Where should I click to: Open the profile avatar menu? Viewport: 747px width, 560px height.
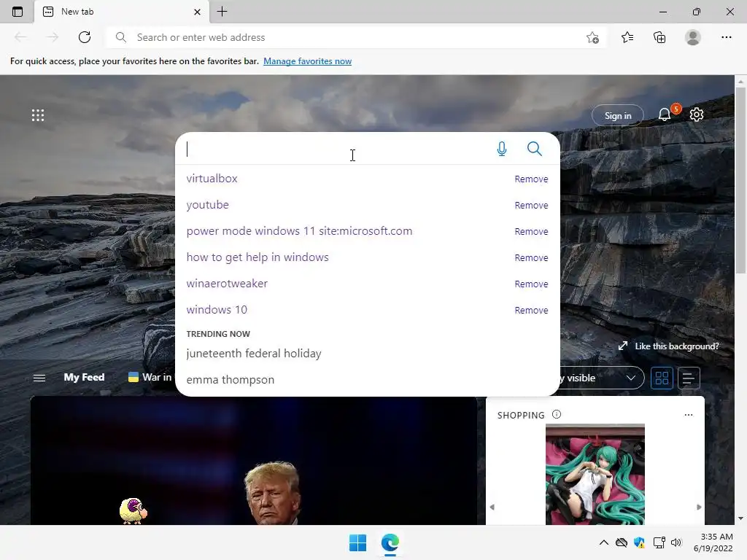coord(693,37)
